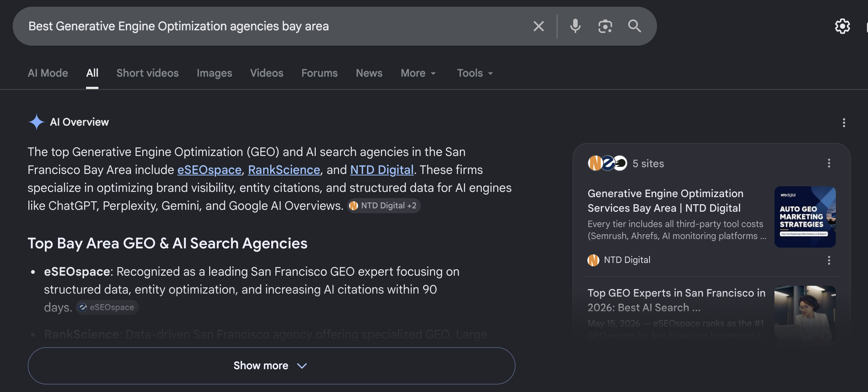This screenshot has width=868, height=392.
Task: Switch to the AI Mode tab
Action: tap(48, 73)
